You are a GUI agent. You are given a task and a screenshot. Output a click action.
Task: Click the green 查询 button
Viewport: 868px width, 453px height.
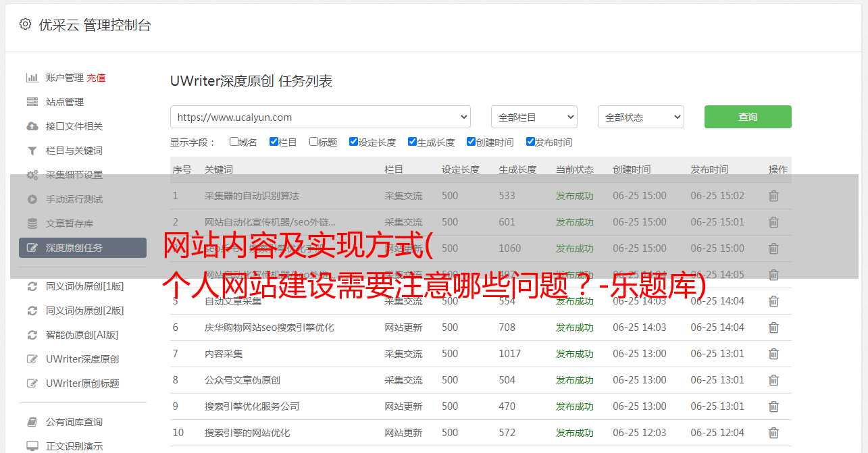[x=748, y=117]
